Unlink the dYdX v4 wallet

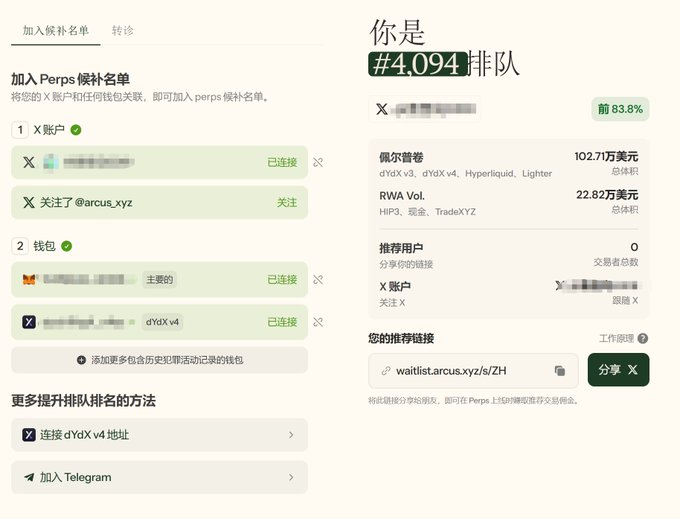[x=318, y=322]
